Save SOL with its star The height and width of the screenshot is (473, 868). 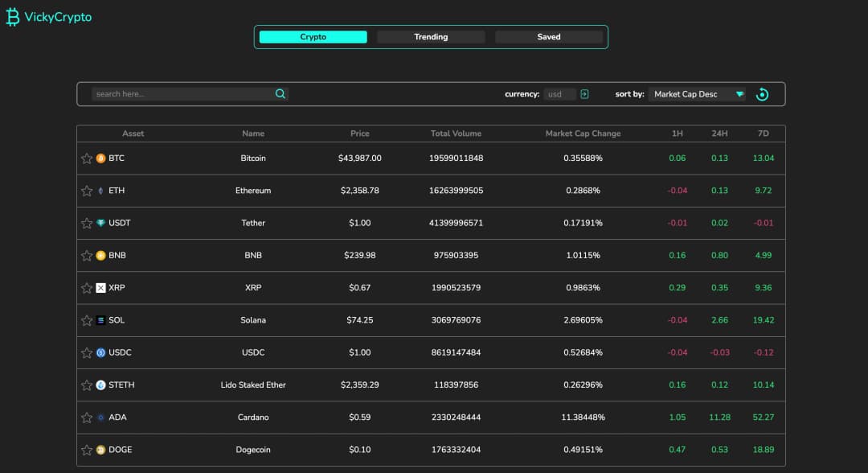(x=87, y=320)
